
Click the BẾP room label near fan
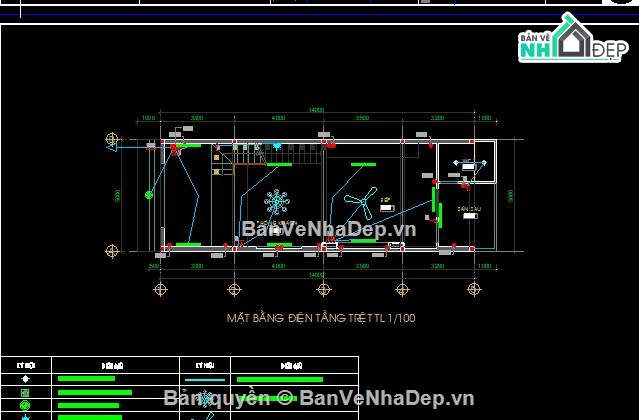click(x=385, y=200)
